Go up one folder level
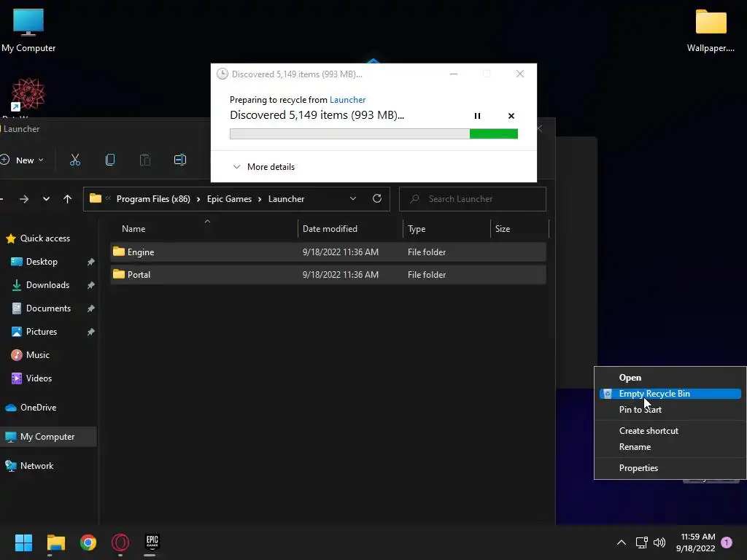The image size is (747, 560). [68, 199]
